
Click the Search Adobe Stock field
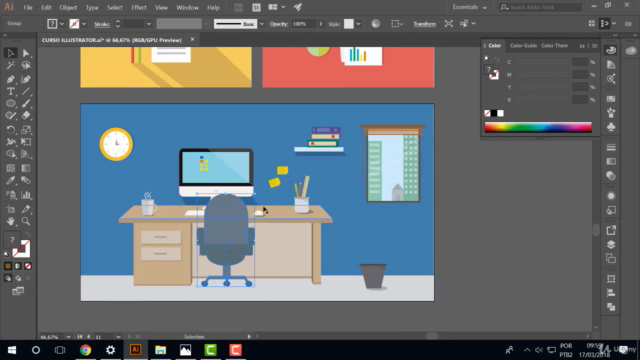pyautogui.click(x=541, y=7)
